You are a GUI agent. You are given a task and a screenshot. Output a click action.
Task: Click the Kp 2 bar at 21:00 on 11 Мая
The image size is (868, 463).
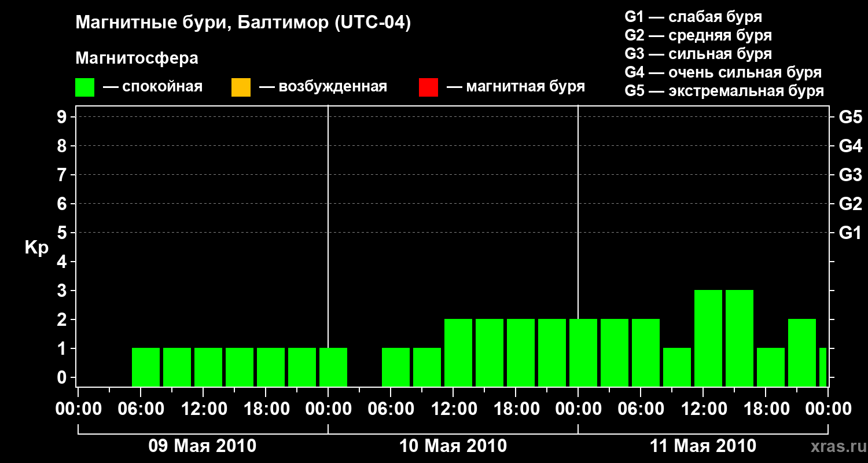point(802,352)
